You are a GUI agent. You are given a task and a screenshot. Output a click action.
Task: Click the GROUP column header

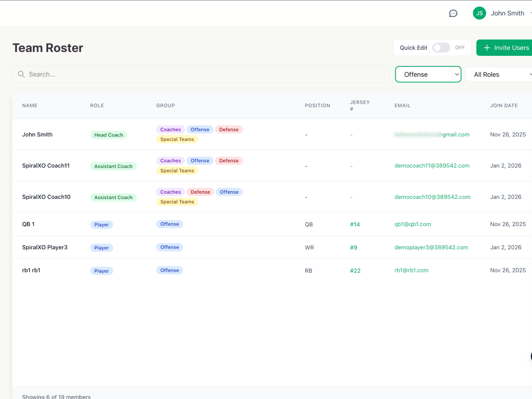click(166, 105)
